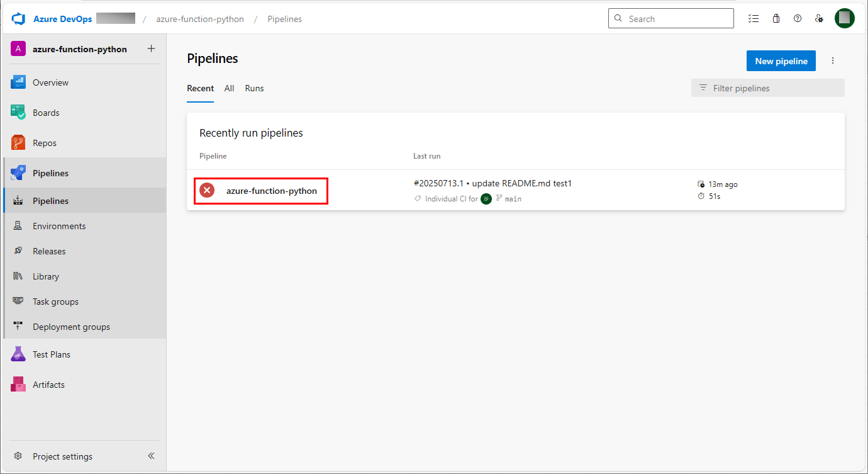Click the Pipelines hub rocket icon

pyautogui.click(x=18, y=173)
